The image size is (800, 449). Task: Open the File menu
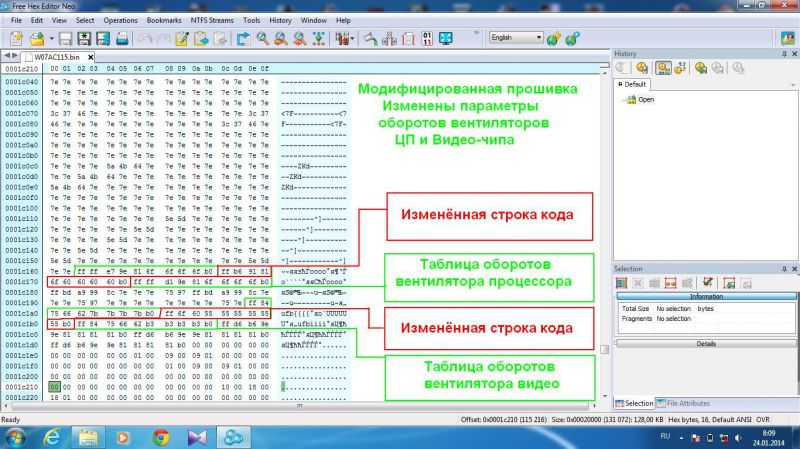[x=16, y=20]
